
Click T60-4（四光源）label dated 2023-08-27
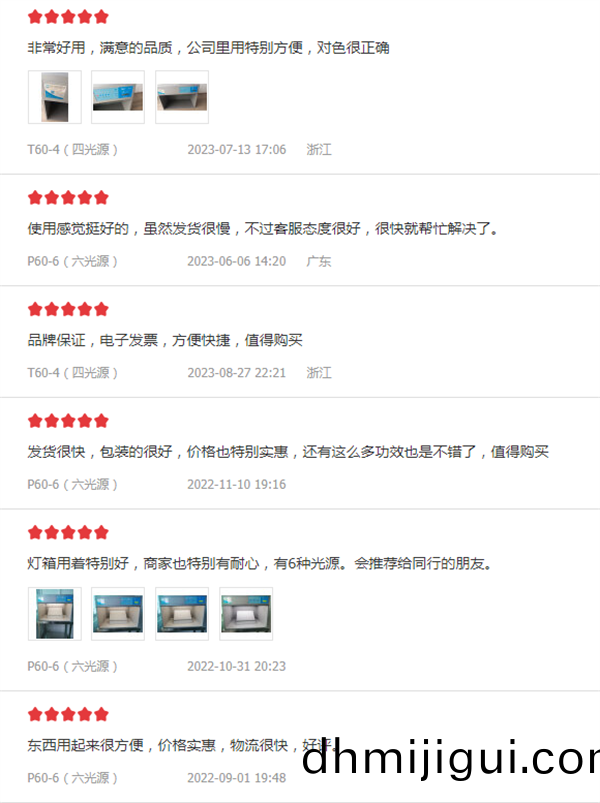tap(72, 373)
